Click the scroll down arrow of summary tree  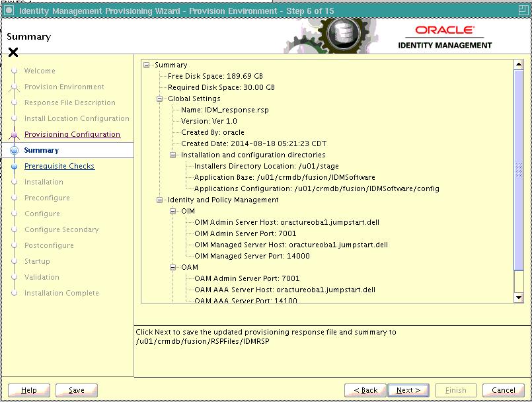[518, 298]
